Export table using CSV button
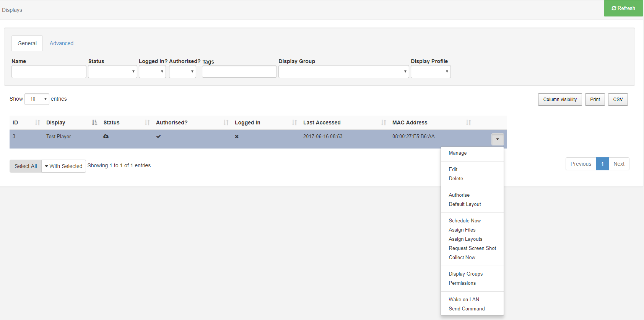 coord(618,100)
